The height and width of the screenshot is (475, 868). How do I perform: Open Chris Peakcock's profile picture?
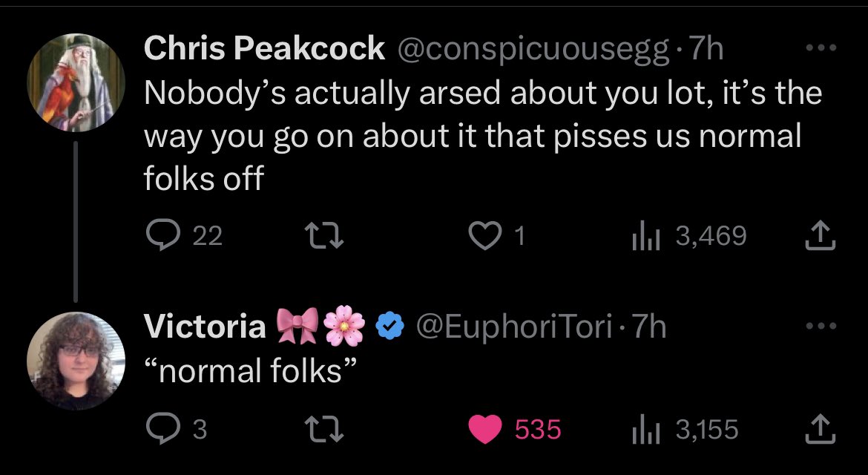click(76, 83)
